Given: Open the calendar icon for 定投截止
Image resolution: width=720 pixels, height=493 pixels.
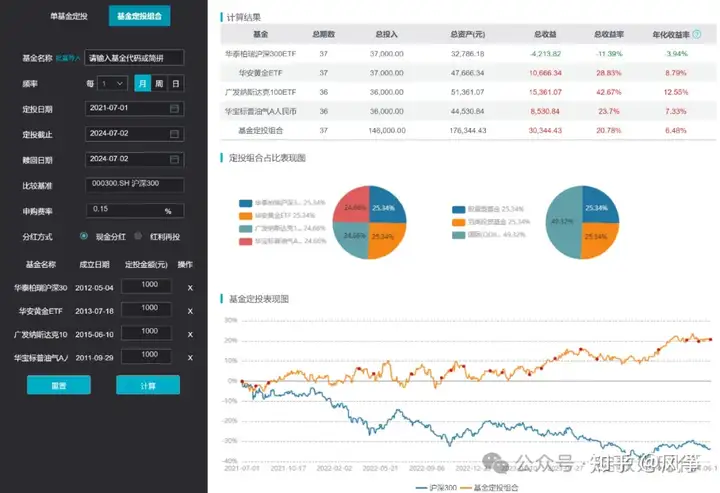Looking at the screenshot, I should (174, 134).
